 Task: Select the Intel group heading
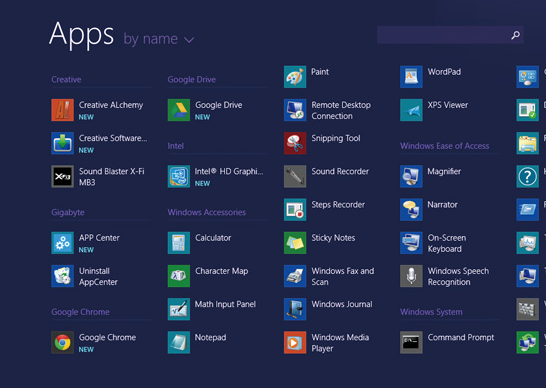pyautogui.click(x=176, y=146)
